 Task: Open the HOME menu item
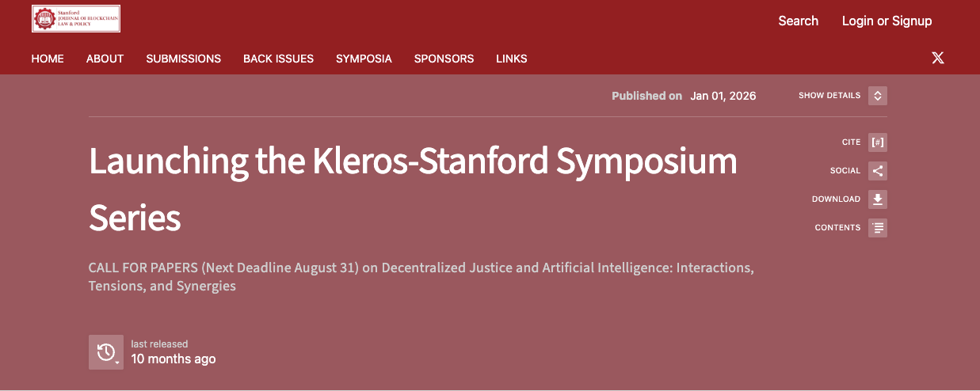point(48,59)
